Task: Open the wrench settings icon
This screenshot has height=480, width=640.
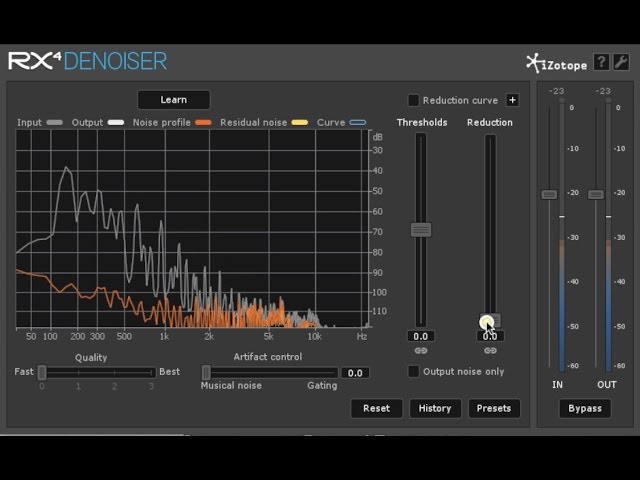Action: click(621, 62)
